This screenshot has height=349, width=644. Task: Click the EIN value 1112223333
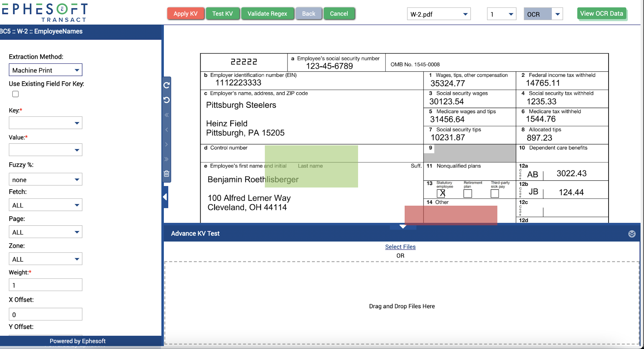click(238, 83)
